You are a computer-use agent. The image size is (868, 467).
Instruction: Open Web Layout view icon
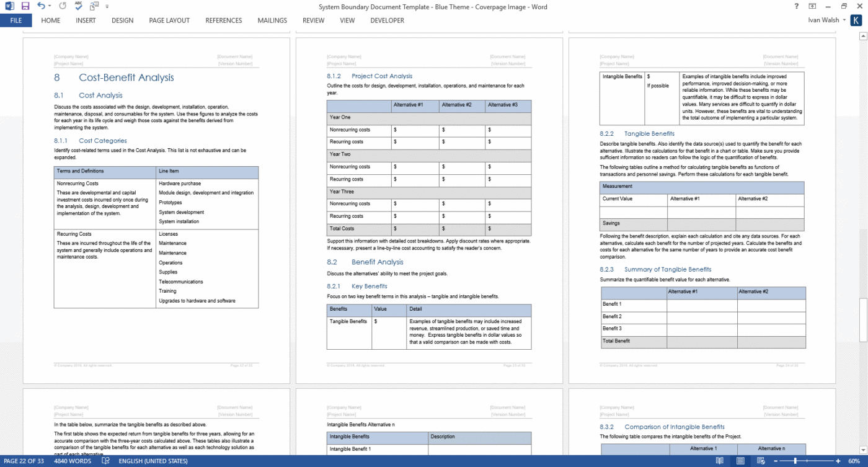pyautogui.click(x=761, y=461)
